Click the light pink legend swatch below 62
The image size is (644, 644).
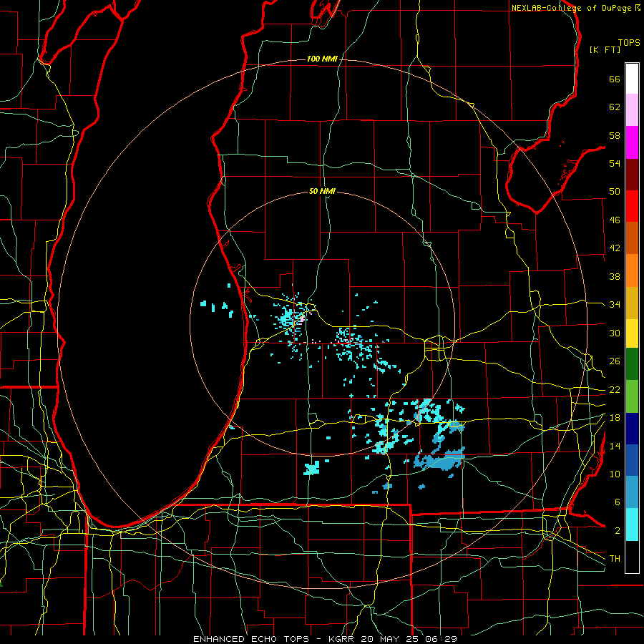coord(632,110)
